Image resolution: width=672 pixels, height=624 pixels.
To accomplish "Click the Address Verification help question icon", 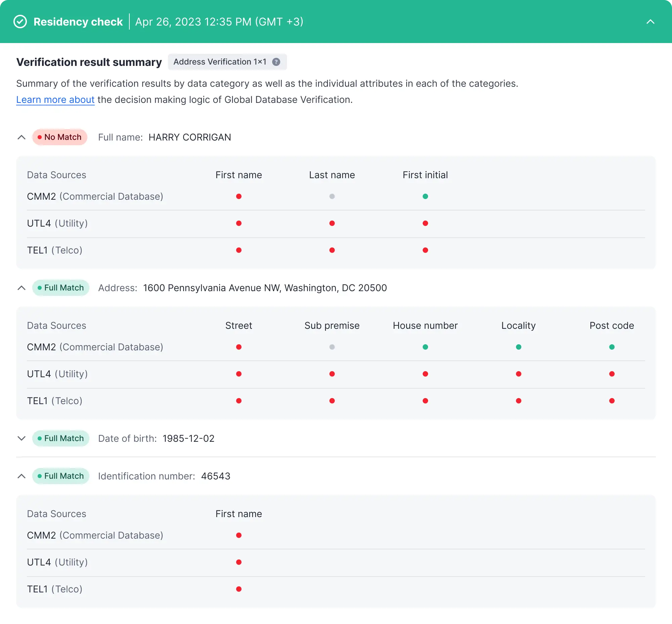I will (x=276, y=62).
